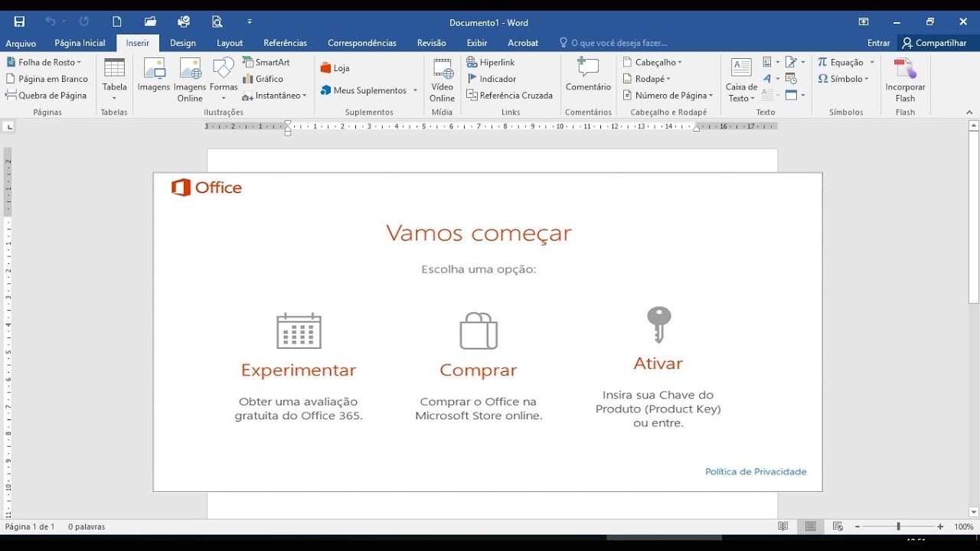Insert a Hiperlink

coord(491,62)
